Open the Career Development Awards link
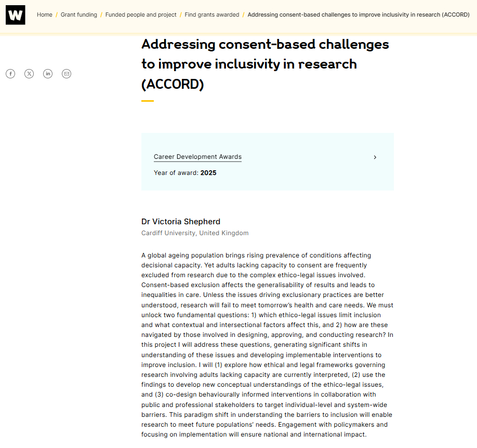477x448 pixels. tap(197, 157)
